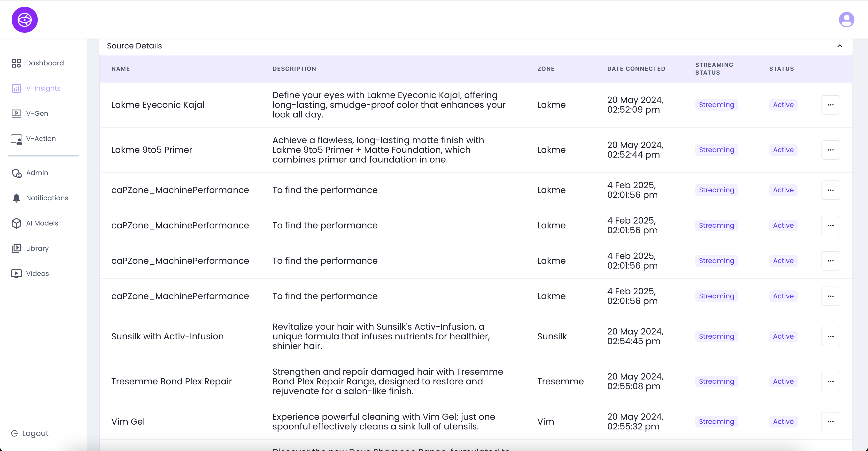Go to Dashboard menu item
Screen dimensions: 868x451
click(45, 63)
